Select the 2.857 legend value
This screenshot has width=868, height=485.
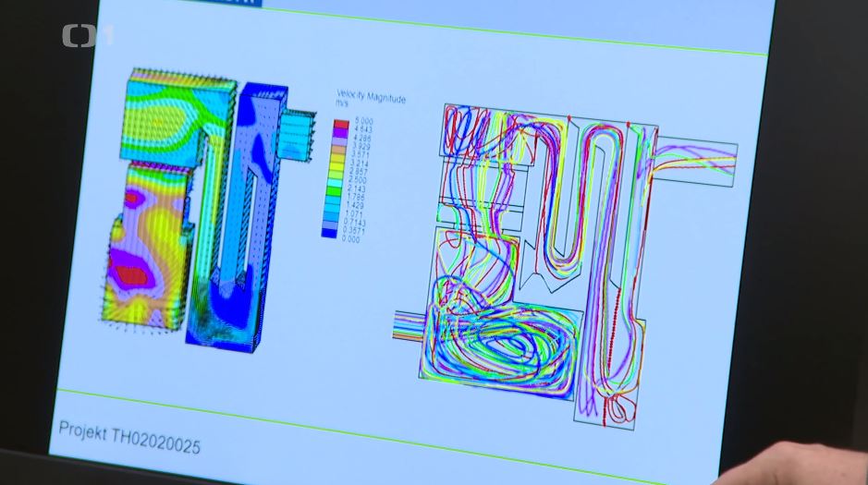tap(359, 172)
